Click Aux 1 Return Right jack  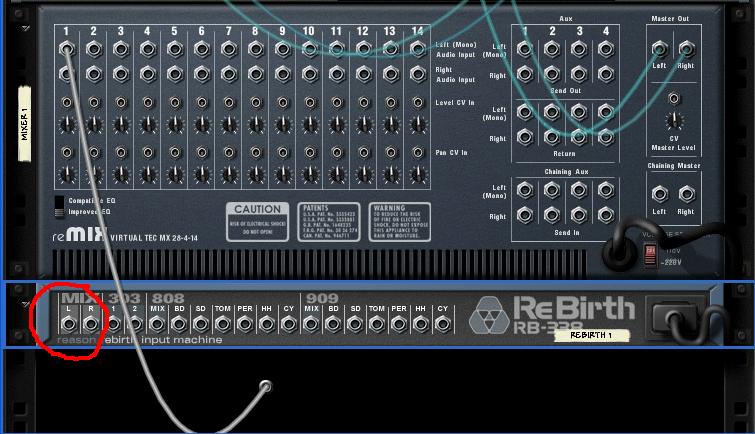click(x=525, y=137)
